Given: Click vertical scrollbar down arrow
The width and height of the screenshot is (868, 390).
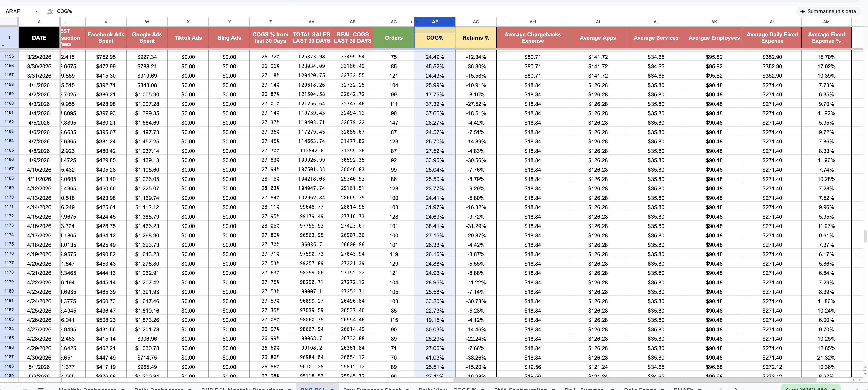Looking at the screenshot, I should (x=865, y=374).
